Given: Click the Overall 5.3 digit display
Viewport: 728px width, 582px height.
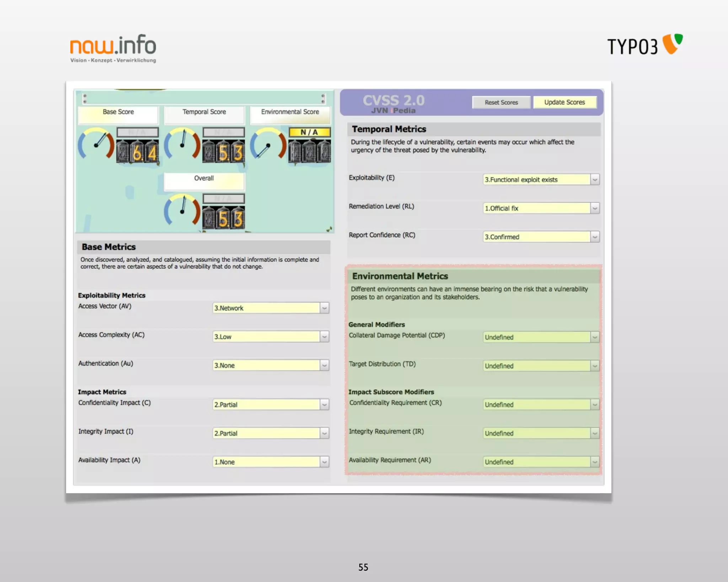Looking at the screenshot, I should pyautogui.click(x=224, y=218).
